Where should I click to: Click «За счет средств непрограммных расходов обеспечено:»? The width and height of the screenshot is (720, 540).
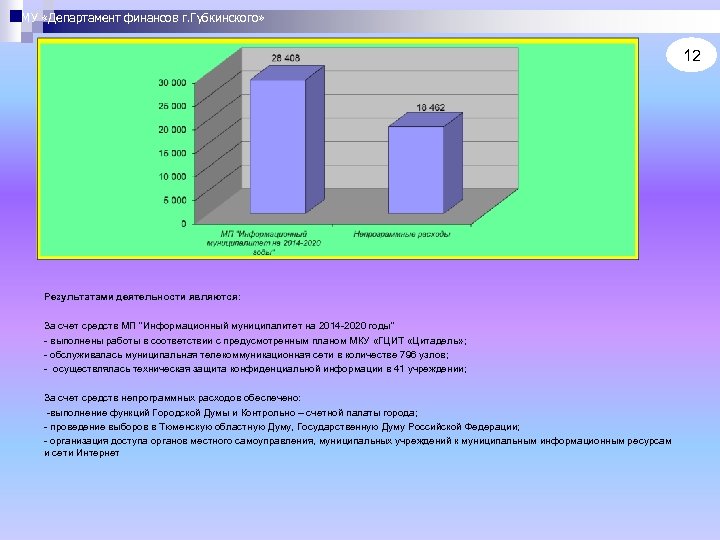[x=173, y=398]
